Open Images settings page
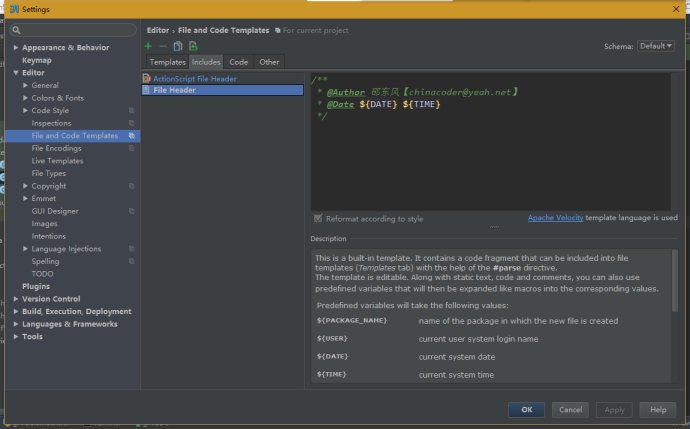 [44, 224]
